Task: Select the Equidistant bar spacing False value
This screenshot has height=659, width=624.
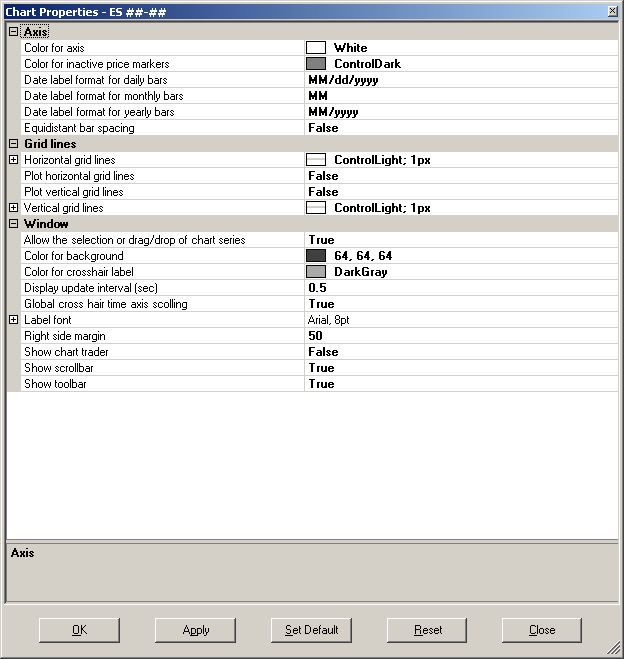Action: 323,128
